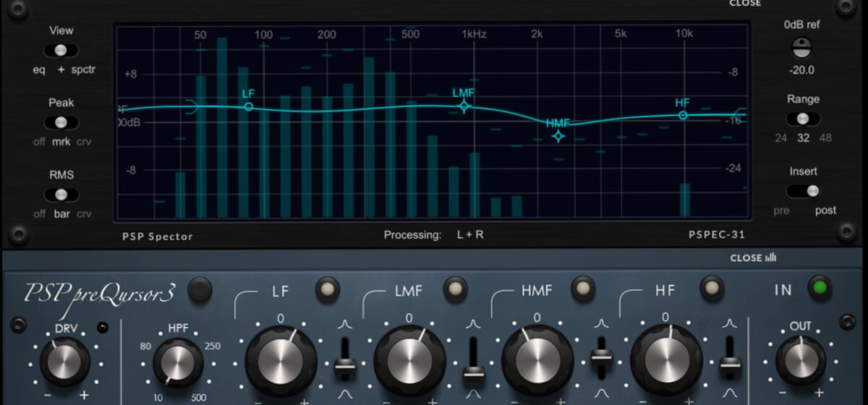868x405 pixels.
Task: Click the LF gain knob
Action: point(281,360)
